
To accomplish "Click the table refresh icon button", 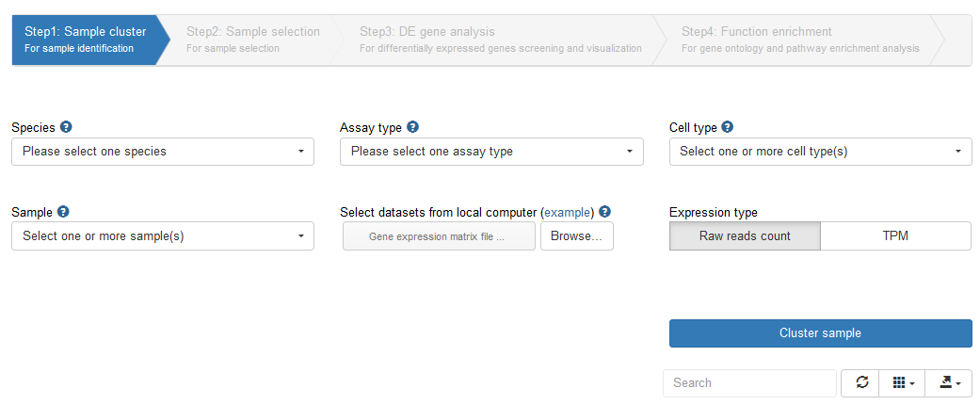I will (x=861, y=382).
